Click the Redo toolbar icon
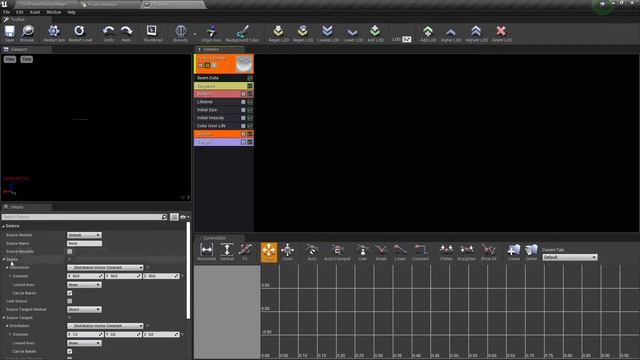 tap(126, 33)
